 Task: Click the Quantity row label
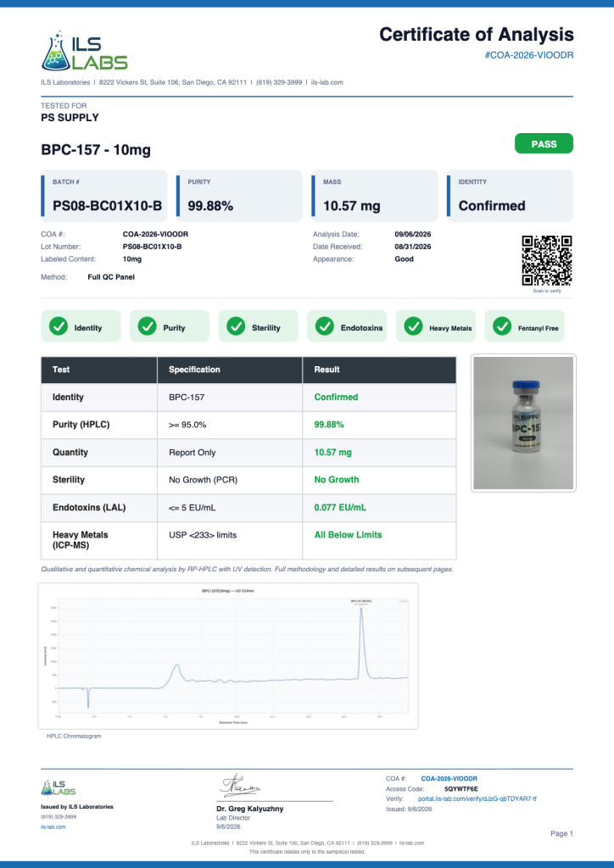70,453
